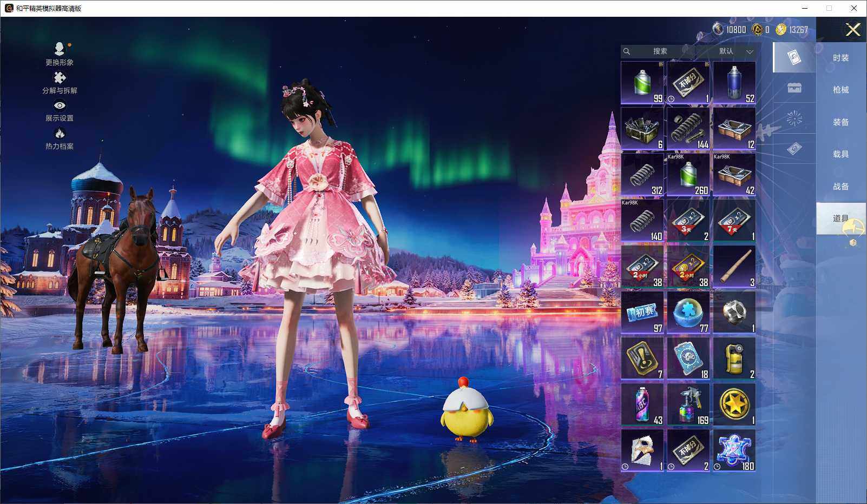
Task: Select the Kar98K green can item 260
Action: (688, 174)
